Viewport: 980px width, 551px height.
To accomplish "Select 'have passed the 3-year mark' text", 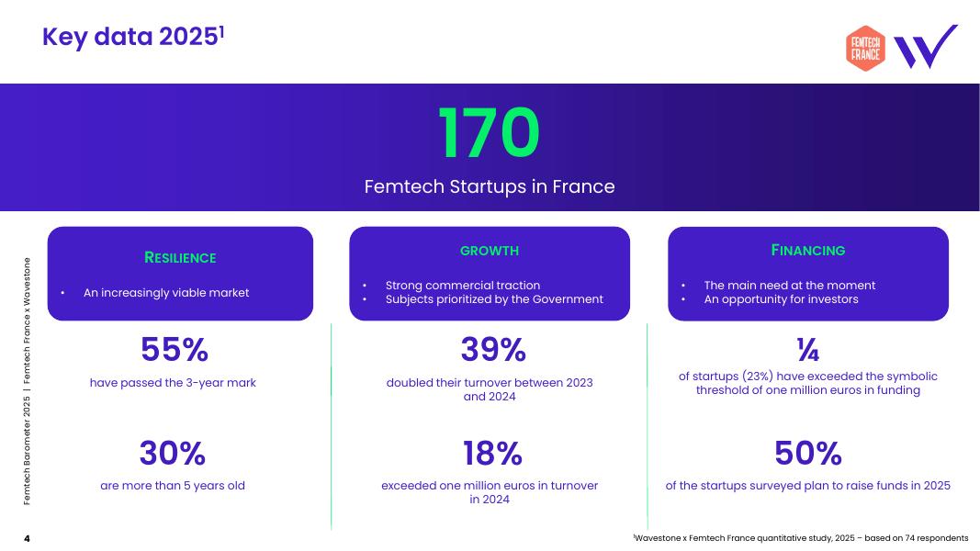I will click(x=173, y=383).
